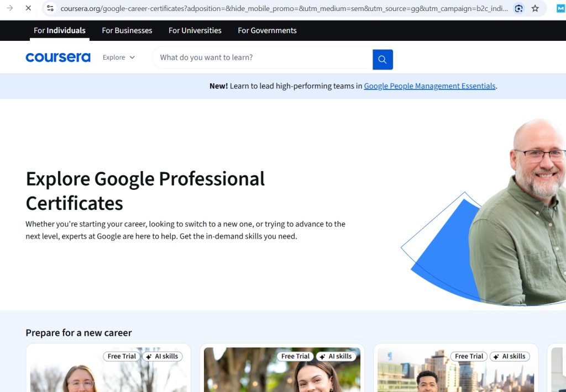Close the current browser tab
Image resolution: width=566 pixels, height=392 pixels.
point(28,8)
